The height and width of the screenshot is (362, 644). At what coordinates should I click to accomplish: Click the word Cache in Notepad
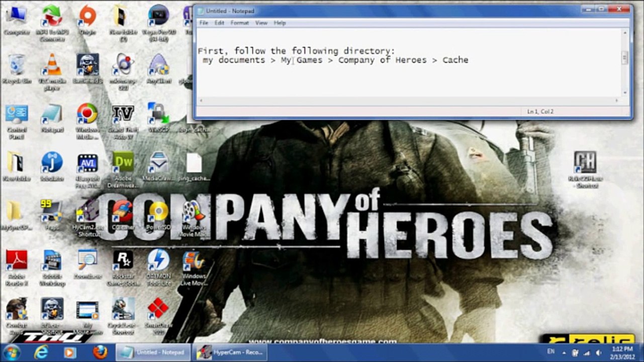coord(455,60)
